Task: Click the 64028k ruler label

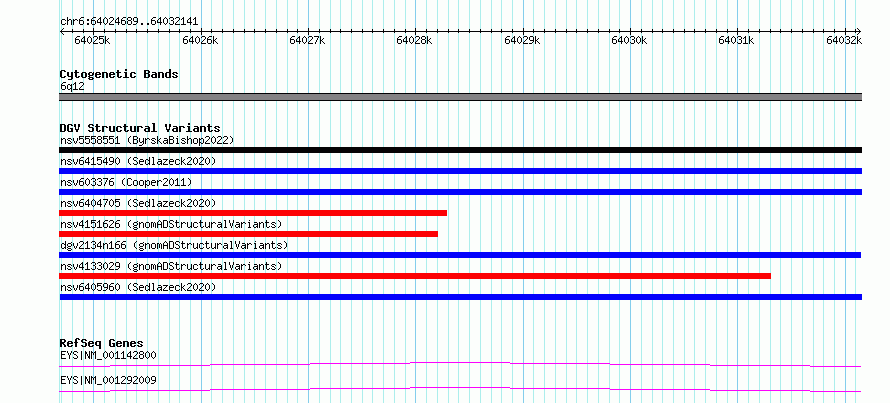Action: point(414,40)
